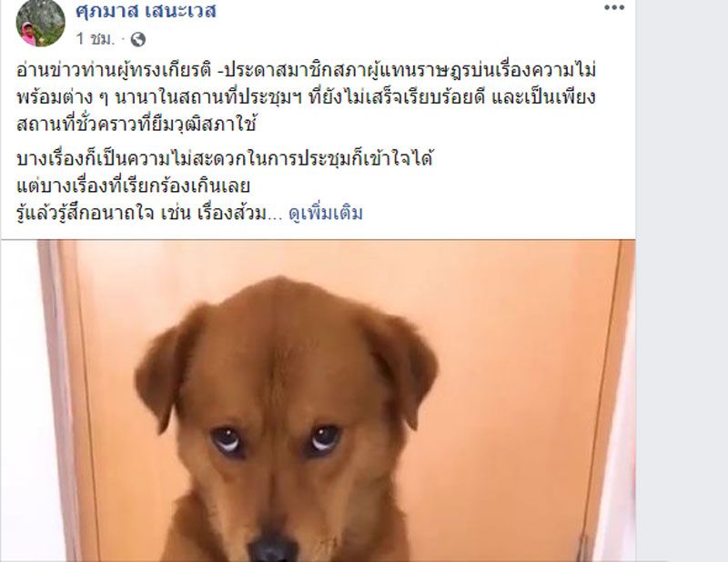Screen dimensions: 728x562
Task: Click text line starting 'อ่านข่าวท่านผู้ทรงเกียรติ'
Action: 306,71
